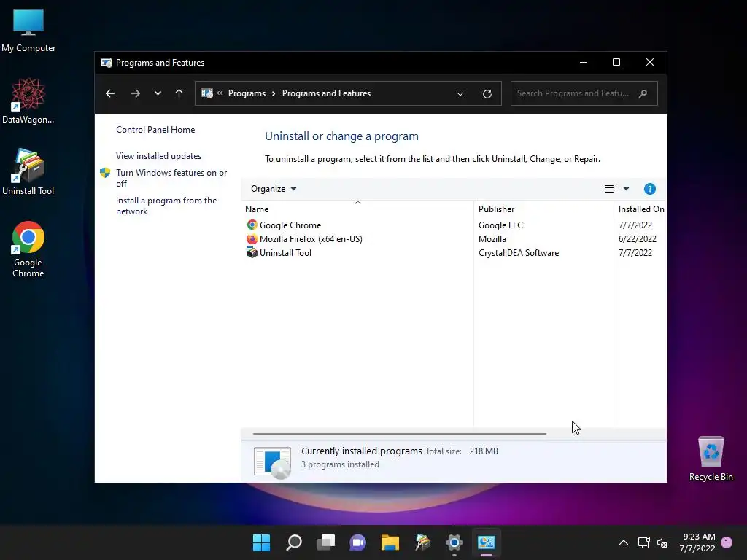Sort by the Installed On column header
This screenshot has width=747, height=560.
pyautogui.click(x=640, y=209)
